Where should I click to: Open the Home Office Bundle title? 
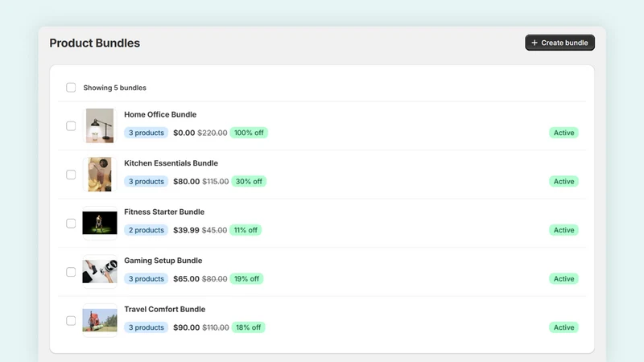tap(160, 114)
